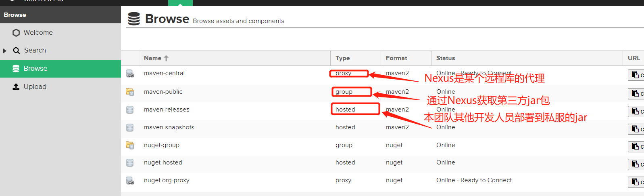Copy URL for nuget.org-proxy
644x196 pixels.
point(636,182)
